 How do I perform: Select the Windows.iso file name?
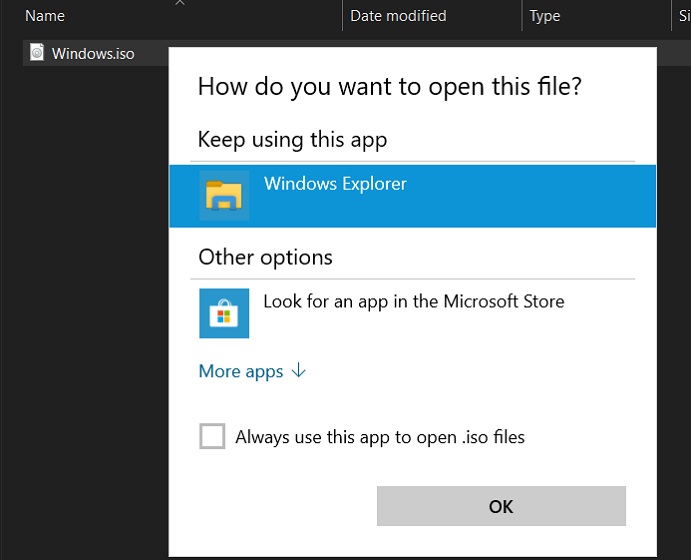(x=93, y=53)
